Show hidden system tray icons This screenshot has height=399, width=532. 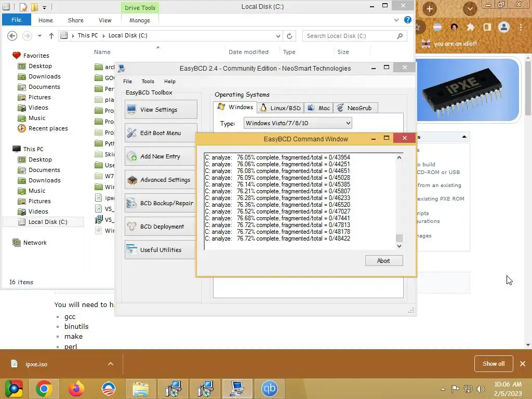[x=443, y=389]
